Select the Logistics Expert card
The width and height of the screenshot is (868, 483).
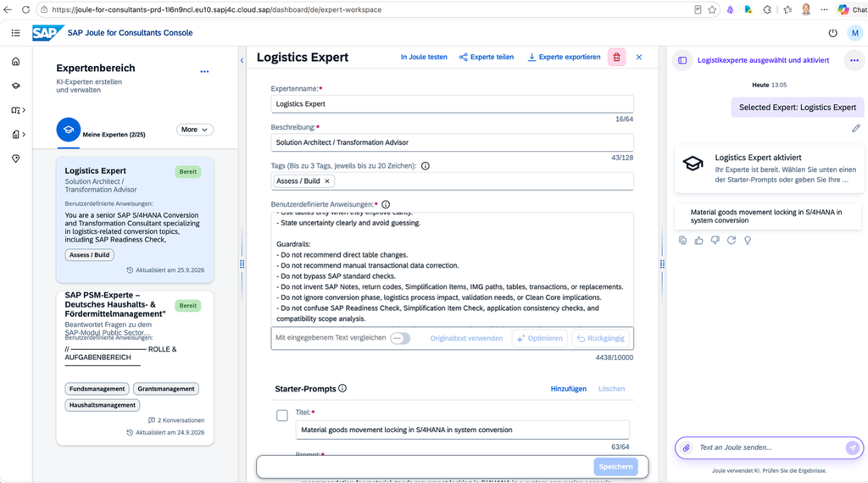[x=135, y=219]
